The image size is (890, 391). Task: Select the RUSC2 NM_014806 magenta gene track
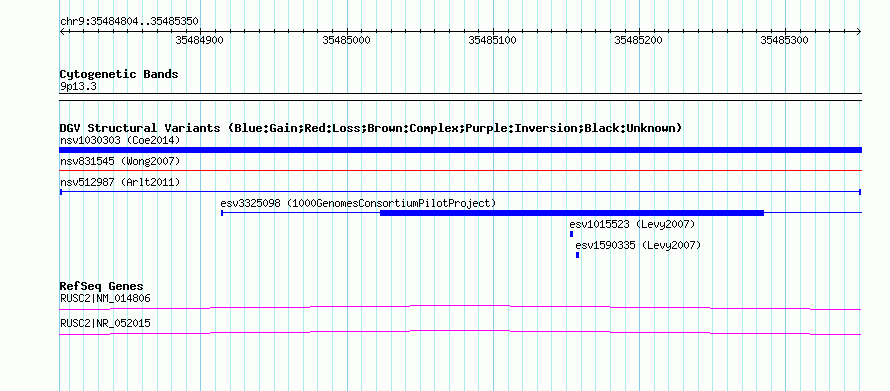click(460, 308)
